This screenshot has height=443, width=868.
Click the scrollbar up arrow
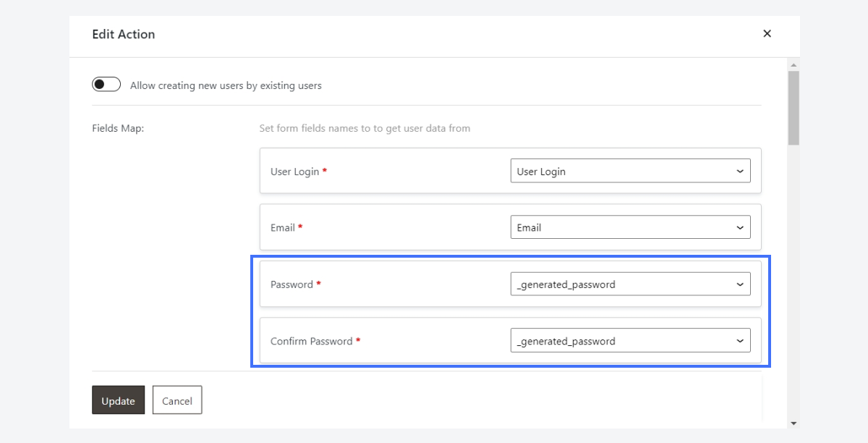(x=793, y=64)
